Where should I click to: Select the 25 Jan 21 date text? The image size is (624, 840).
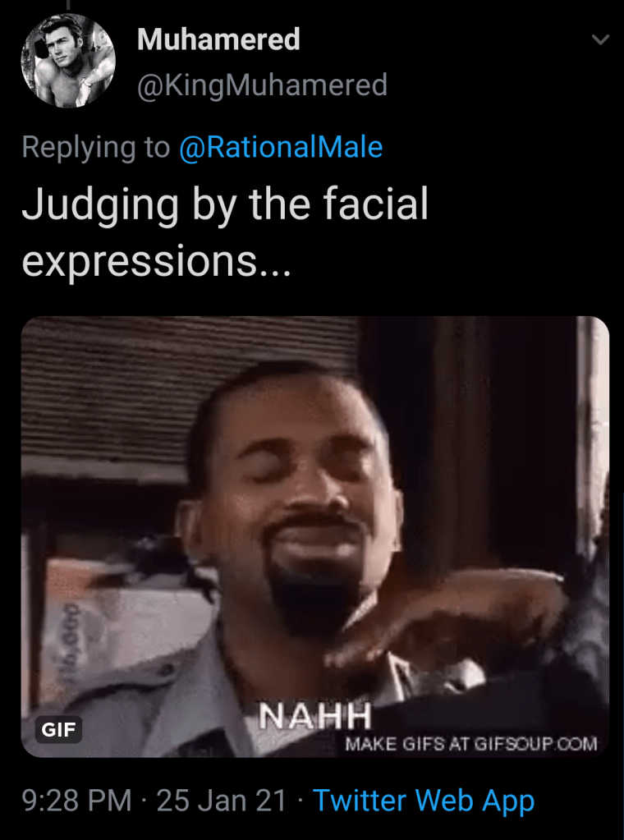click(x=222, y=801)
